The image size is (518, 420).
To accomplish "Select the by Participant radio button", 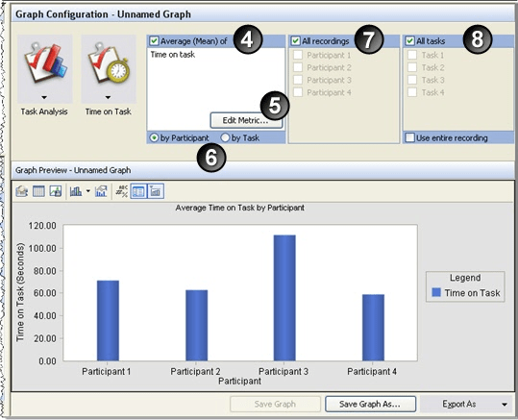I will (x=154, y=137).
